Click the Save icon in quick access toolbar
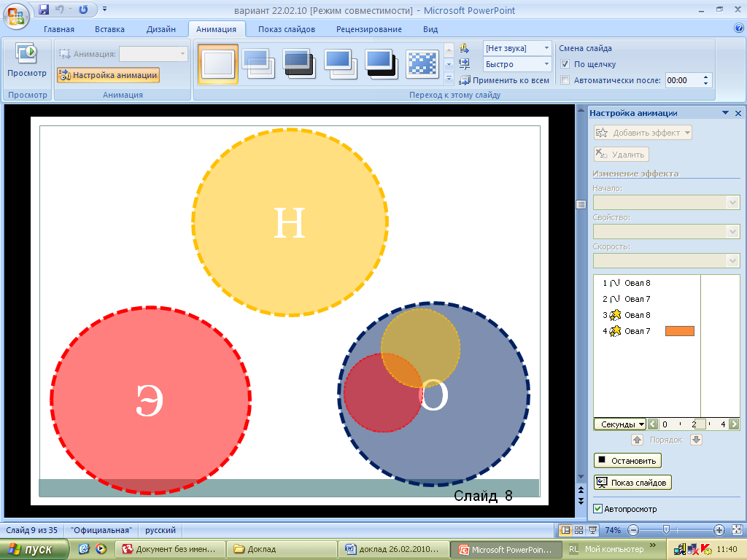Image resolution: width=747 pixels, height=560 pixels. 43,9
